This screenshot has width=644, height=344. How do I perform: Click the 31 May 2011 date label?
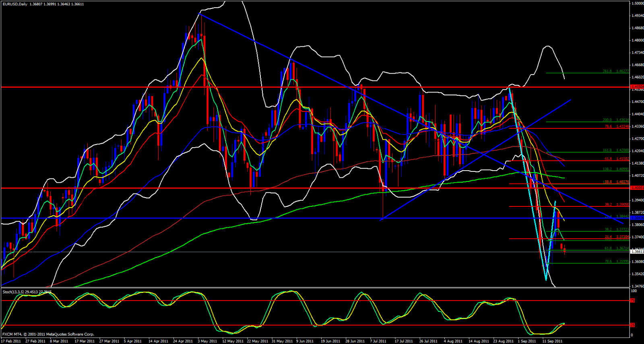click(282, 341)
